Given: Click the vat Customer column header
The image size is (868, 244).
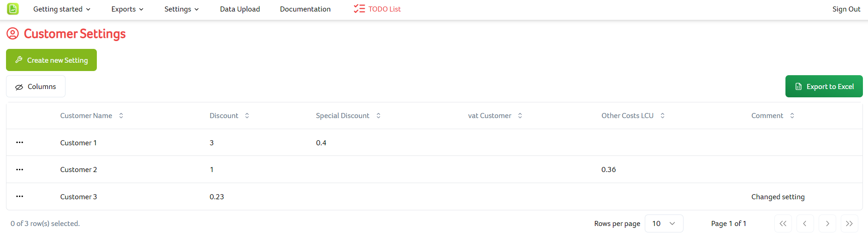Looking at the screenshot, I should tap(490, 116).
